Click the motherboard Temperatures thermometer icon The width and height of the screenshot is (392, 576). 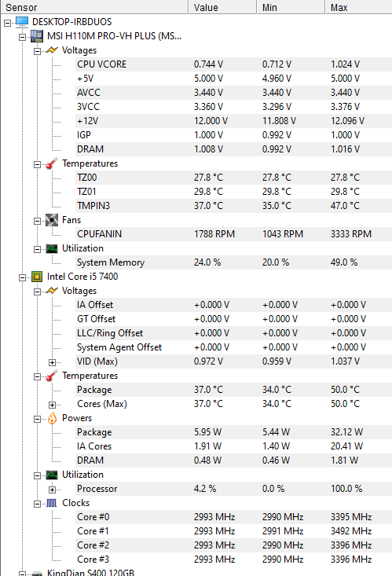[52, 163]
